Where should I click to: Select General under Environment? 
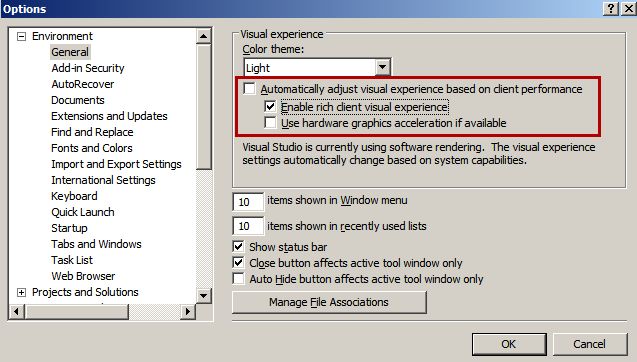(x=70, y=52)
